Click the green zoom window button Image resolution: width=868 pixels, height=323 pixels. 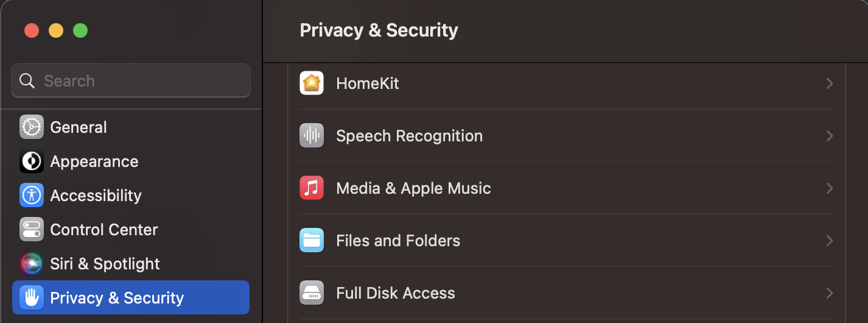pos(80,30)
